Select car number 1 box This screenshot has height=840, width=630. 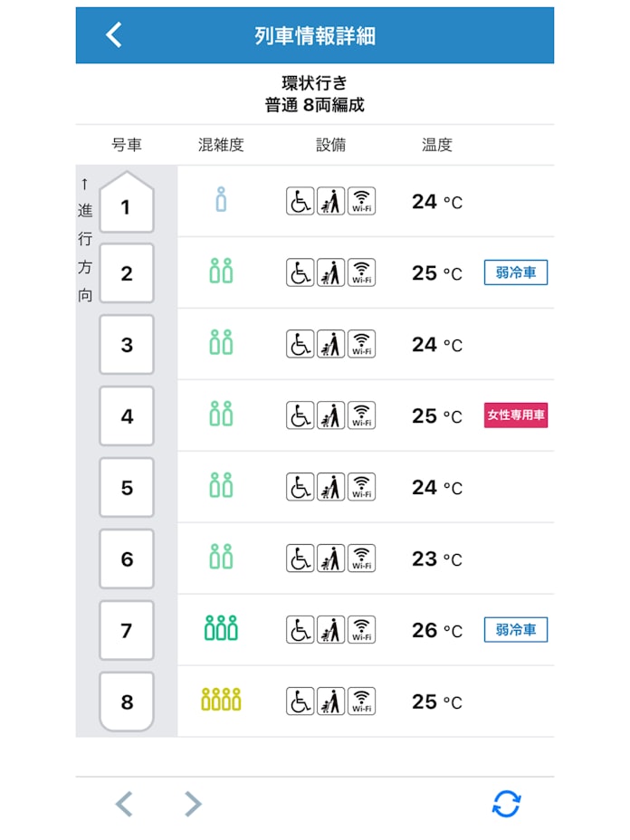(126, 205)
